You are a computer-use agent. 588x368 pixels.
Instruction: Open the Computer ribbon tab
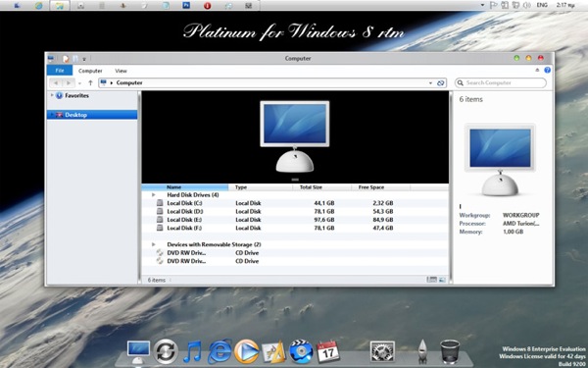point(90,71)
